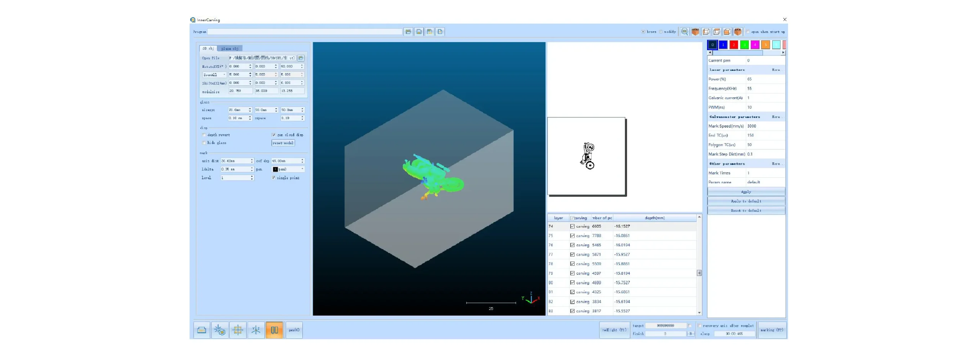Select the modify radio button

tap(661, 32)
